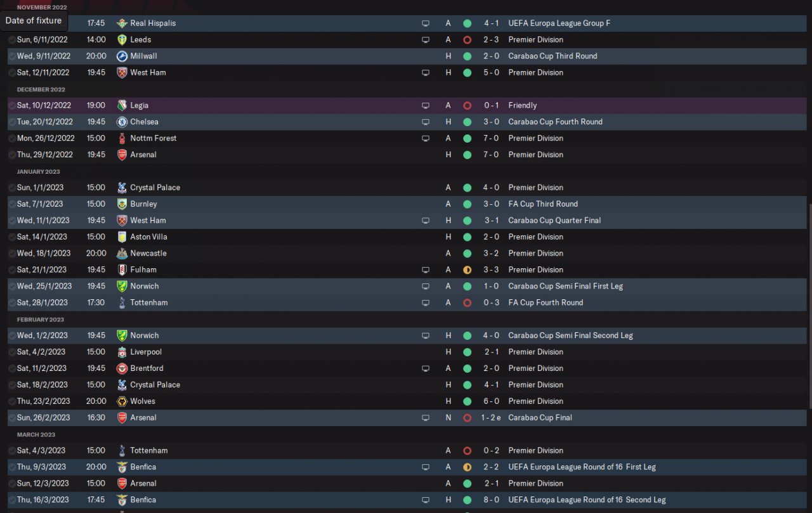Toggle the check circle beside Sun, 6/11/2022
The image size is (812, 513).
pos(12,40)
